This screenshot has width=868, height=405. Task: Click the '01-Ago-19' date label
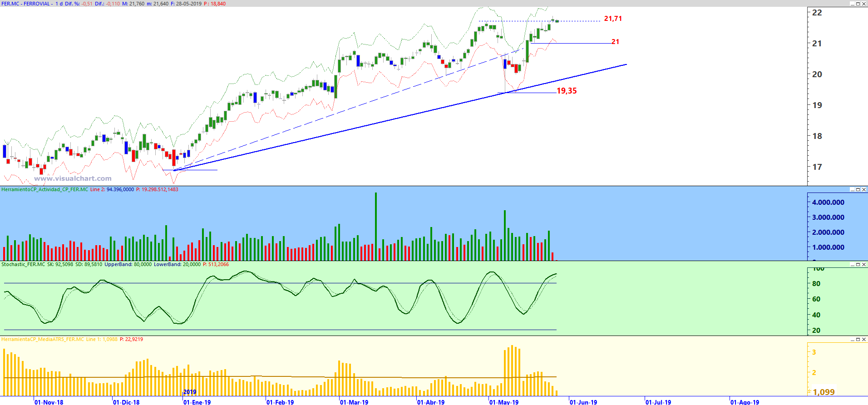point(745,402)
